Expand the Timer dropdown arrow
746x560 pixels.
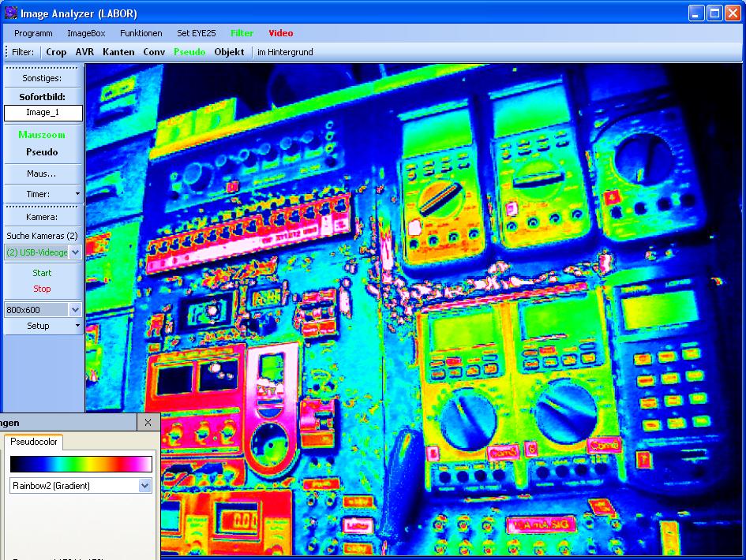77,194
